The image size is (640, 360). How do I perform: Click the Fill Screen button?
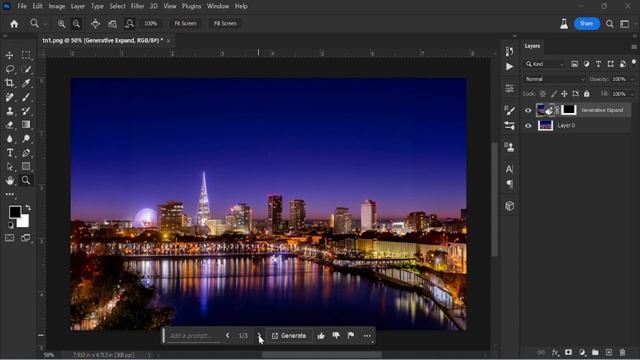click(x=225, y=24)
